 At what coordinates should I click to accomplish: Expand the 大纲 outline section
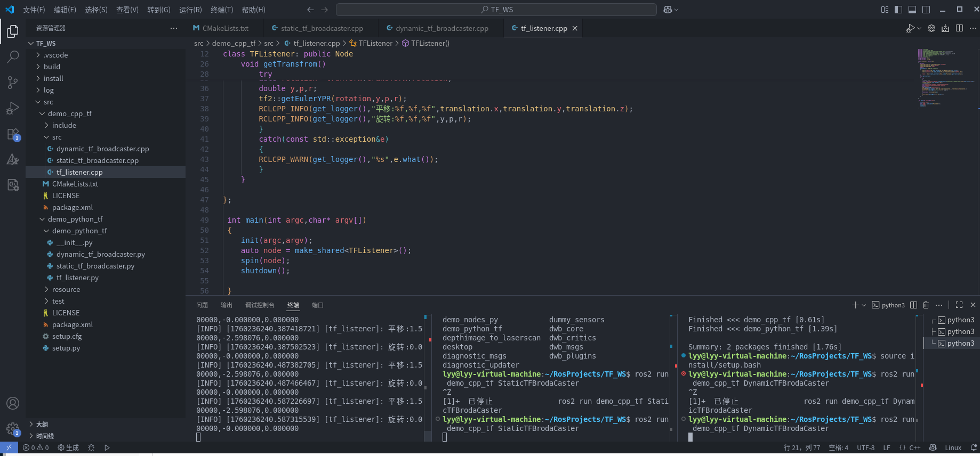(x=42, y=425)
